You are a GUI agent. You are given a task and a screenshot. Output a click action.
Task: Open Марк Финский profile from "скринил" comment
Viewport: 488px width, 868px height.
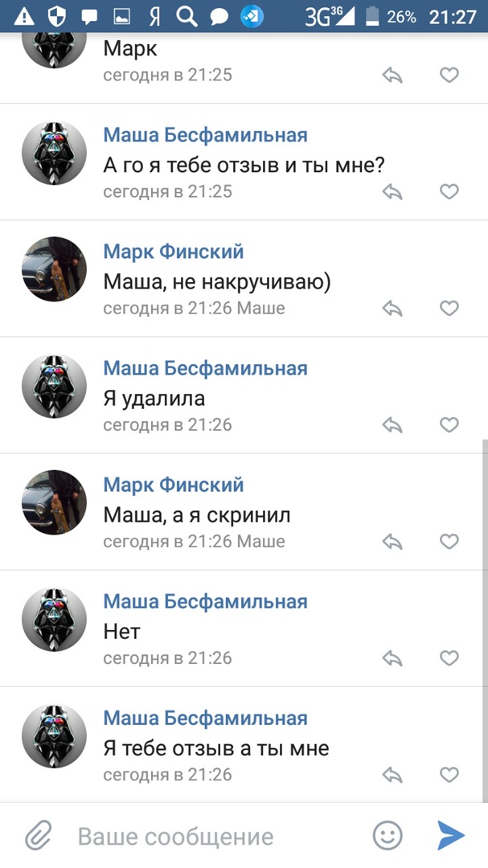pos(173,485)
